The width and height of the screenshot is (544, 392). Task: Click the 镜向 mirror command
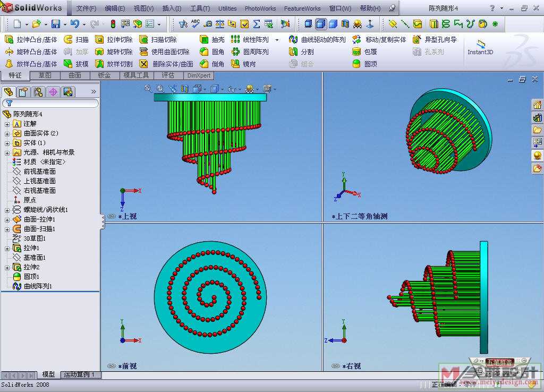(x=243, y=64)
